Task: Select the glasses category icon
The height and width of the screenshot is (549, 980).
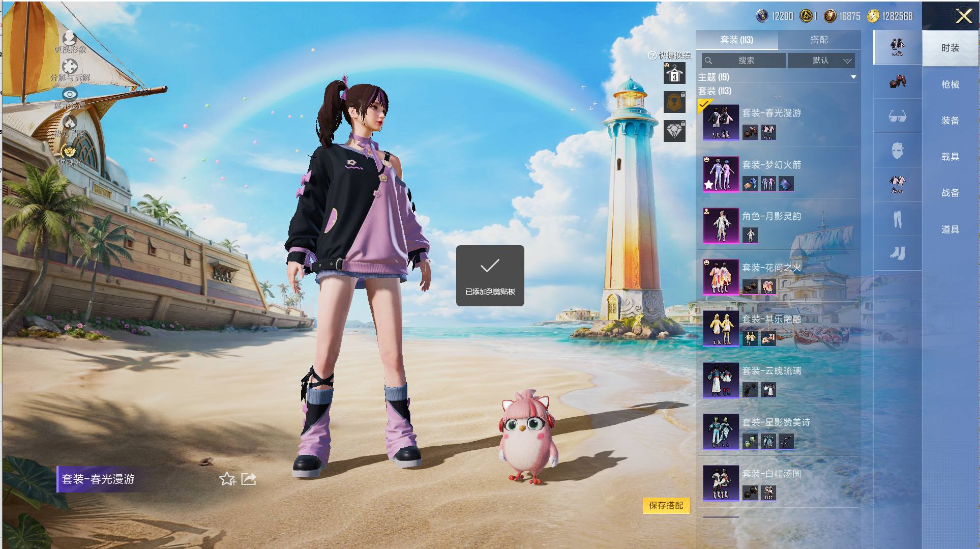Action: [897, 117]
